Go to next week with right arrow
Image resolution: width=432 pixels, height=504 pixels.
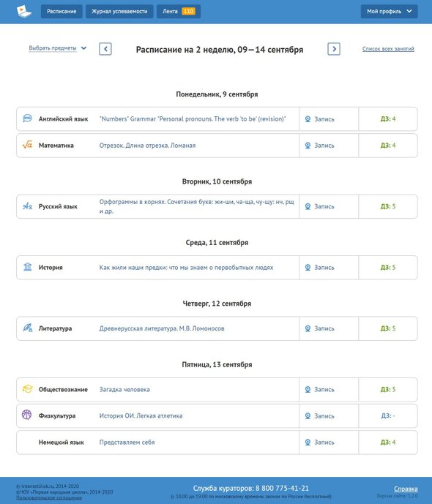coord(334,49)
